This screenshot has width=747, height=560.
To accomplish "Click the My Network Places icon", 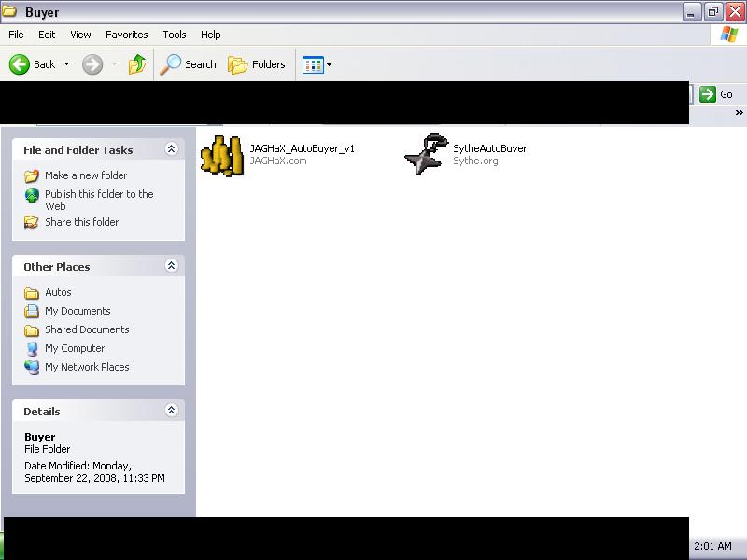I will pos(32,367).
